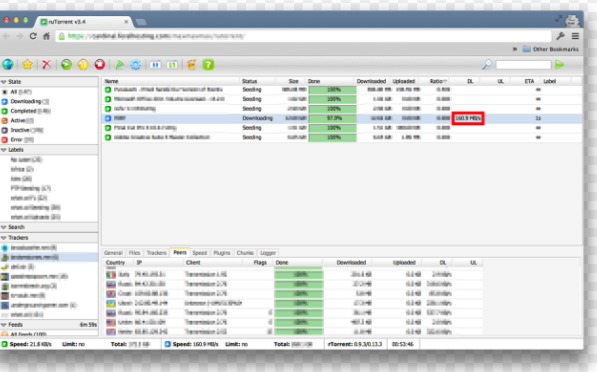
Task: Click the yellow Pause torrent icon
Action: coord(83,64)
